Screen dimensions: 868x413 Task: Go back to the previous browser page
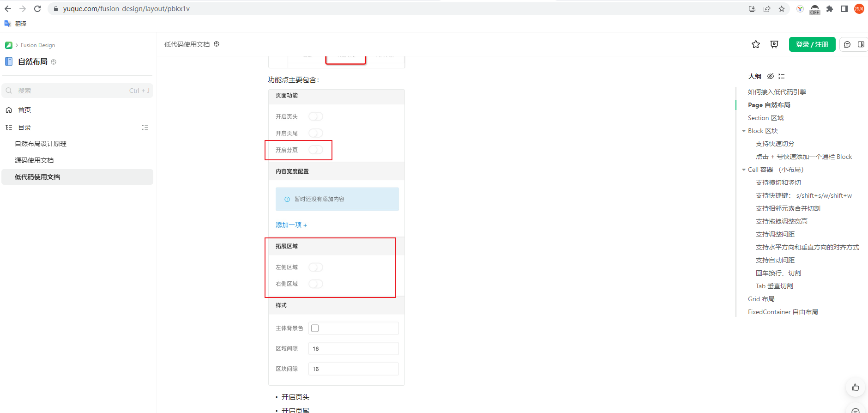click(8, 9)
